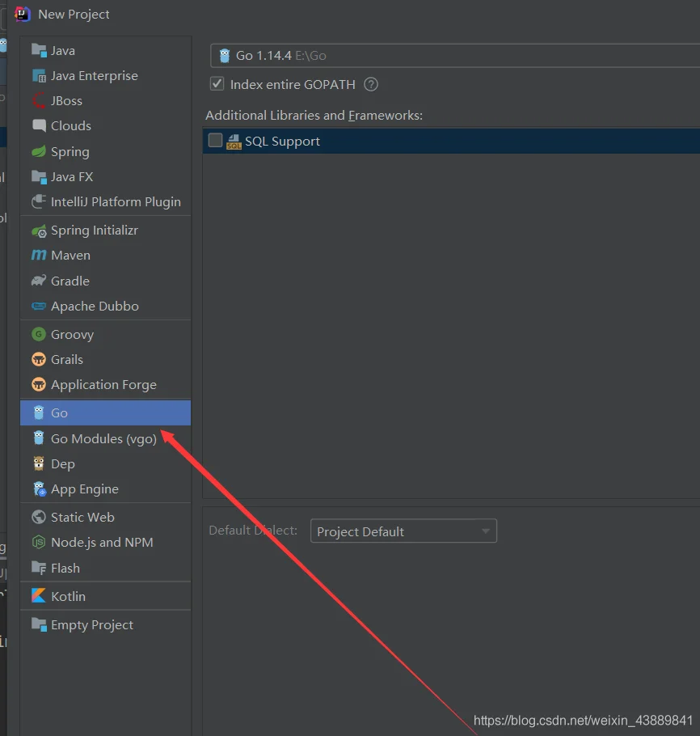Click the Go gopher icon in list
Image resolution: width=700 pixels, height=736 pixels.
point(39,412)
